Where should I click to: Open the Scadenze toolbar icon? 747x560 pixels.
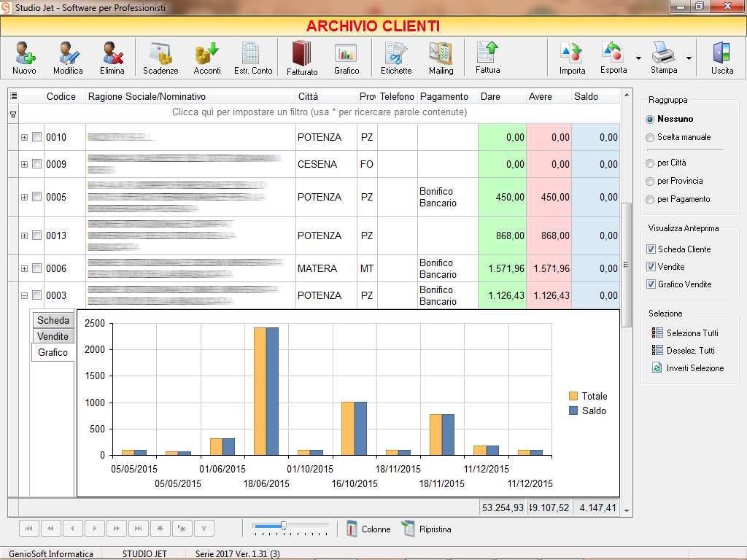(160, 53)
